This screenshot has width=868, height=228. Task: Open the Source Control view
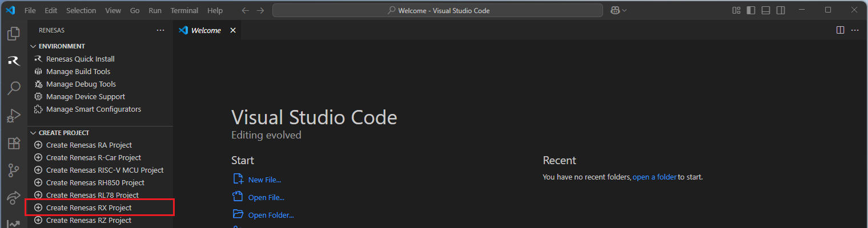(13, 170)
